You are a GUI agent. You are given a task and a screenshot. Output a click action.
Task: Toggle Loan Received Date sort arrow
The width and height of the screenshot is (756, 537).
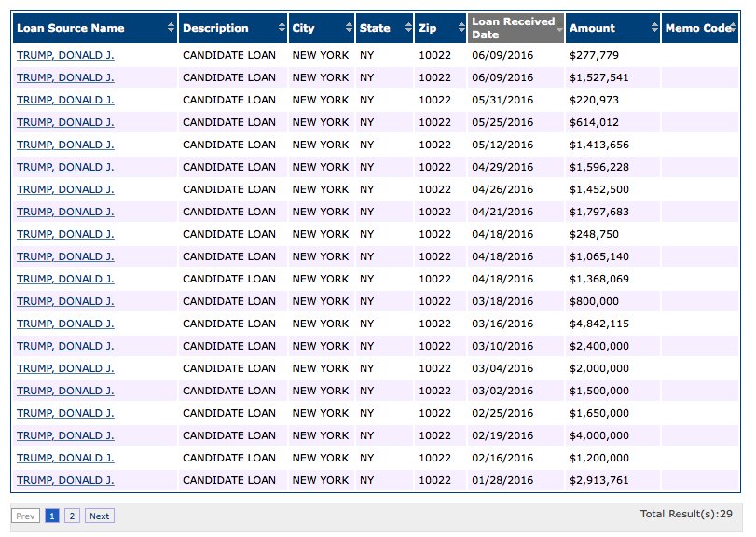point(559,30)
